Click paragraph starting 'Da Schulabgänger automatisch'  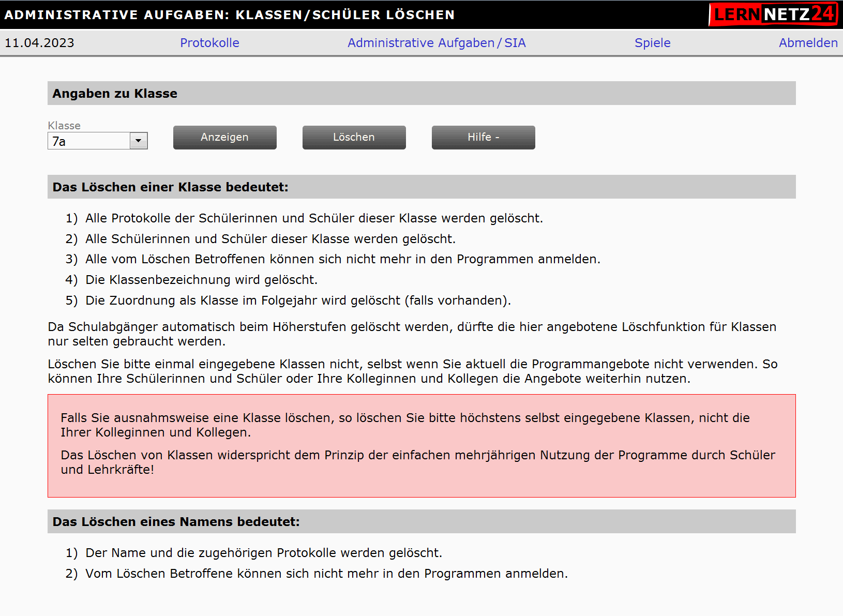(412, 334)
